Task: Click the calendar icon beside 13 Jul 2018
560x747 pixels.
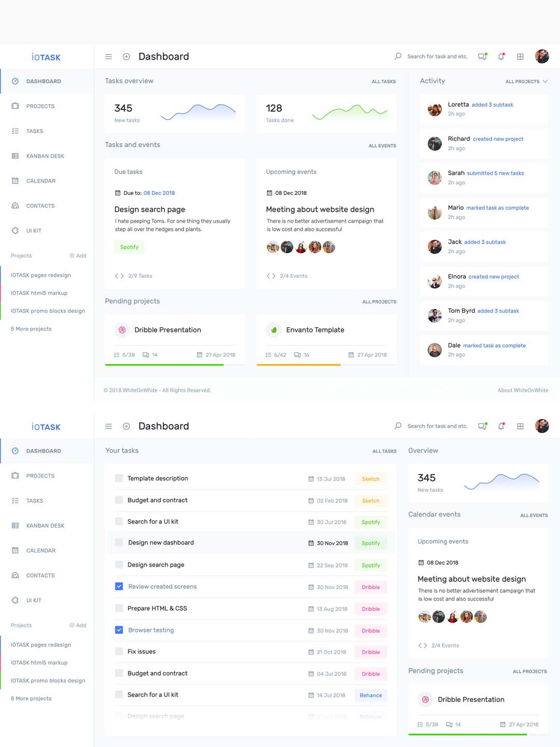Action: coord(311,479)
